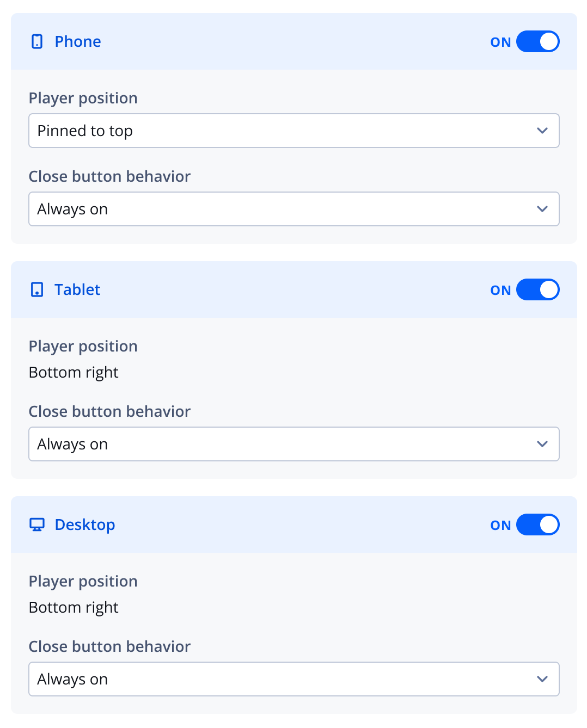The height and width of the screenshot is (728, 587).
Task: Click the ON label beside the Phone toggle
Action: 500,41
